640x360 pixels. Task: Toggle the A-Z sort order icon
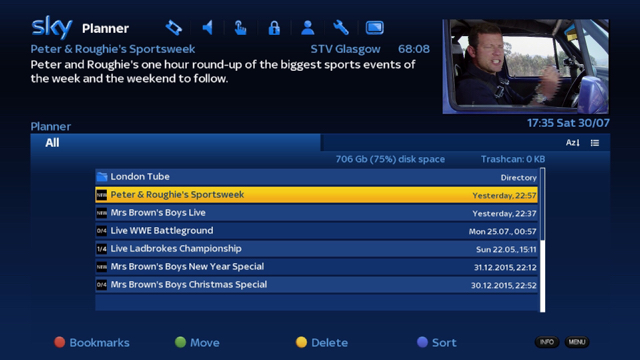click(572, 142)
